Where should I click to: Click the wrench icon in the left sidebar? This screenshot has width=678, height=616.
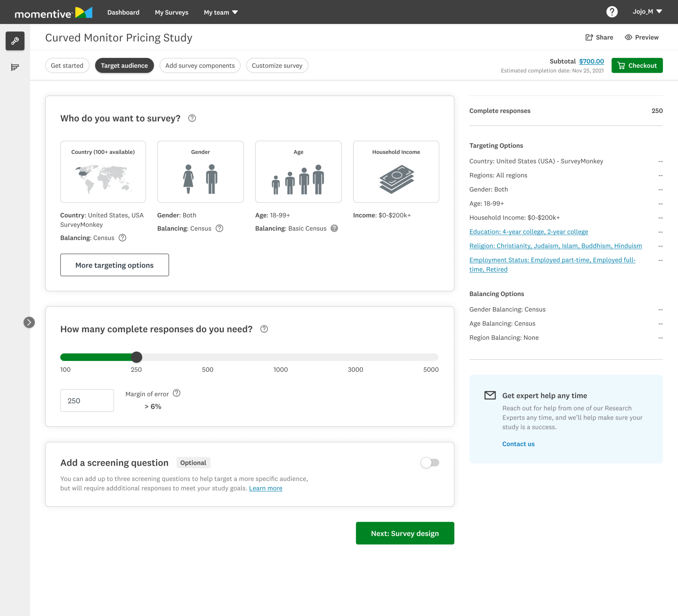[15, 41]
